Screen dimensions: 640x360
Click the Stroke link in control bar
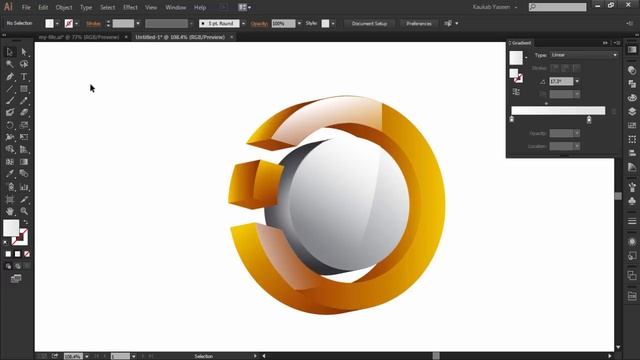click(x=93, y=24)
